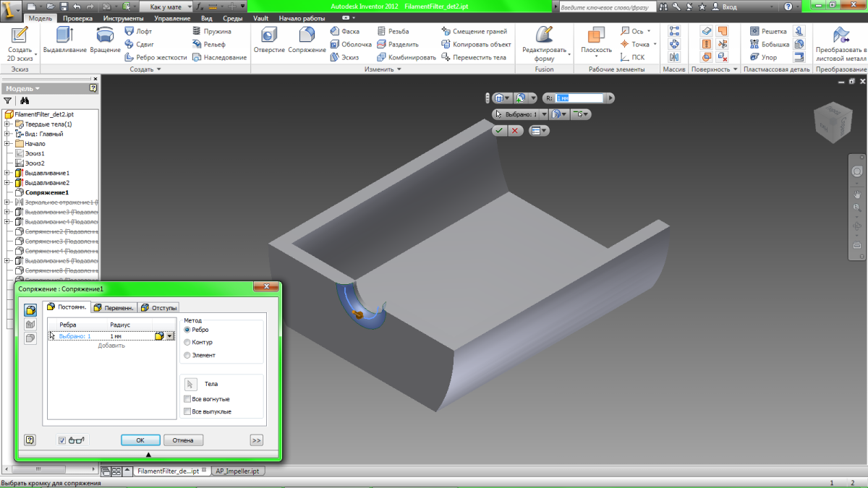Enable the Все вогнутые checkbox
The image size is (868, 488).
tap(188, 399)
